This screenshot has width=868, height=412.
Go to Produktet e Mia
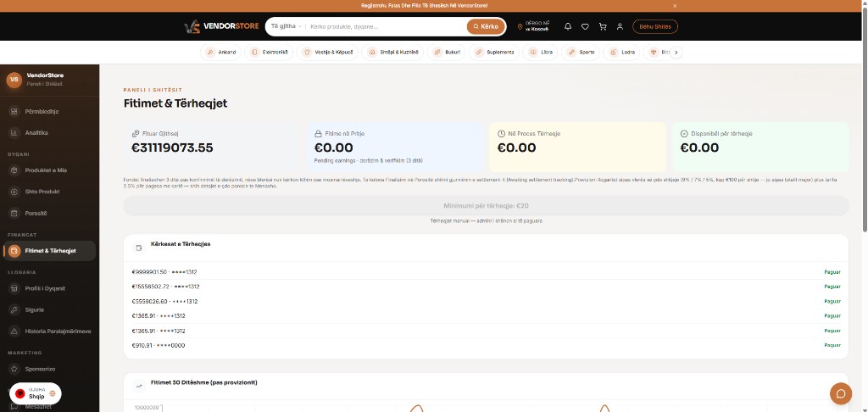coord(46,170)
